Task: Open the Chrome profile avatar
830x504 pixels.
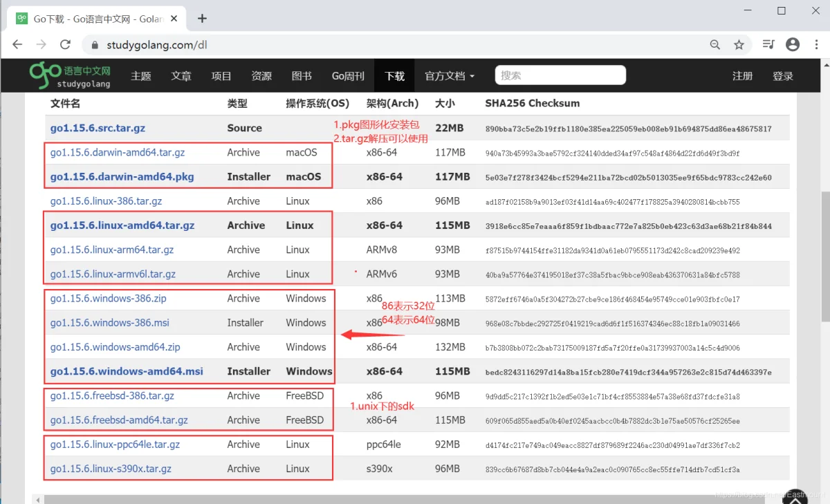Action: [x=793, y=45]
